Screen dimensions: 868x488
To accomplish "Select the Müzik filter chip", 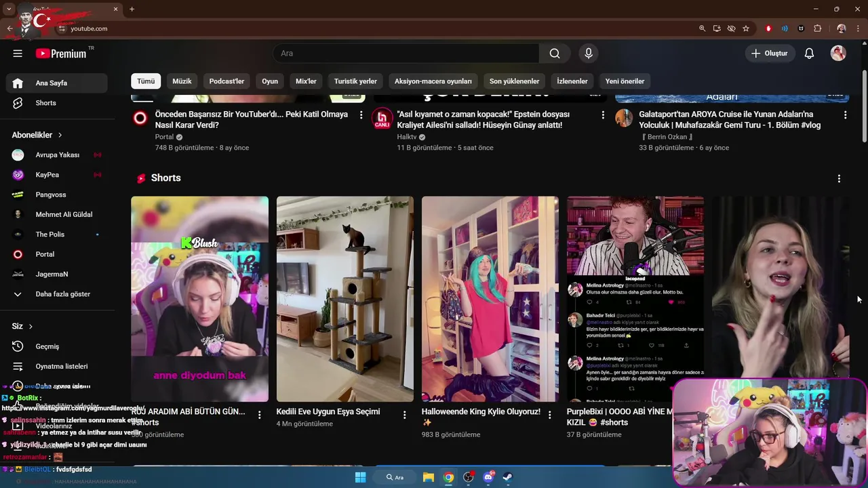I will pyautogui.click(x=182, y=81).
